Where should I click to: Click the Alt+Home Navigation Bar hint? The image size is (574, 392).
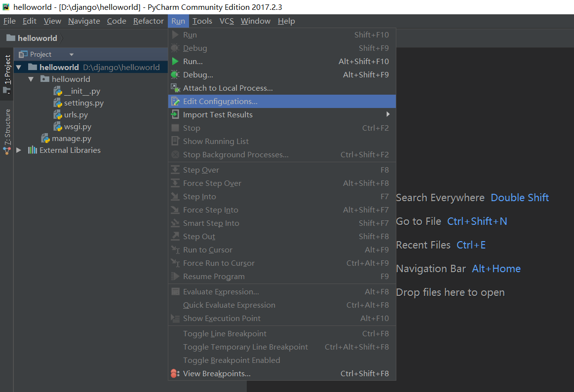click(x=496, y=269)
